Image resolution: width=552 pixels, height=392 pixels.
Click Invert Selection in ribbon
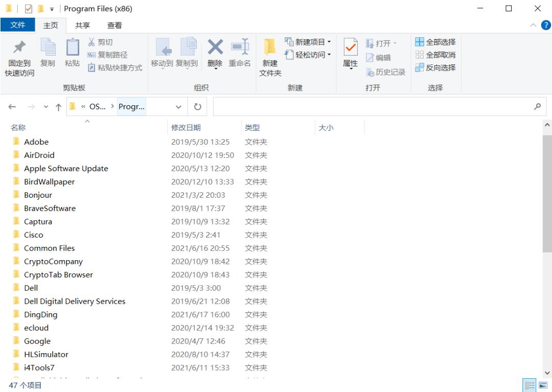435,67
